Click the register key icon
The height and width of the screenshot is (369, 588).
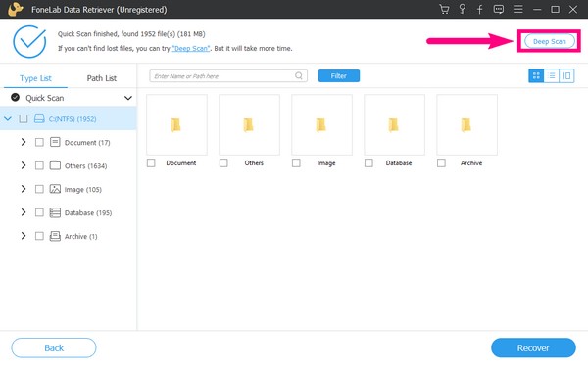[463, 9]
